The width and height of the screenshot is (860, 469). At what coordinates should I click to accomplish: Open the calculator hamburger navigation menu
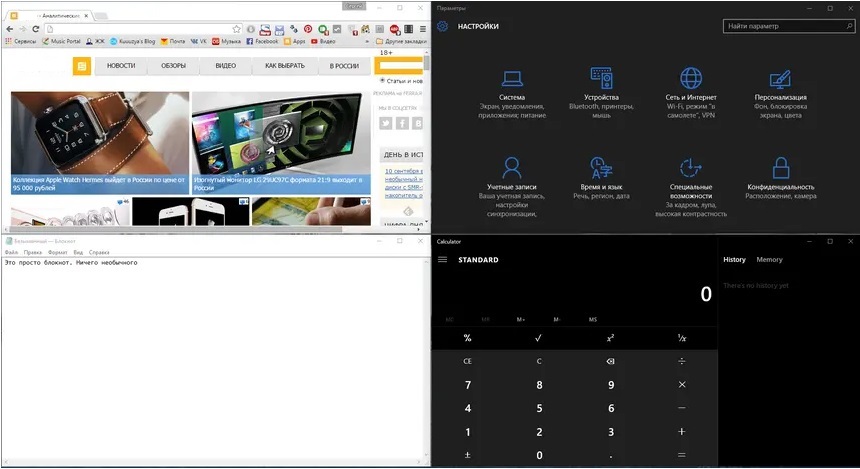443,260
